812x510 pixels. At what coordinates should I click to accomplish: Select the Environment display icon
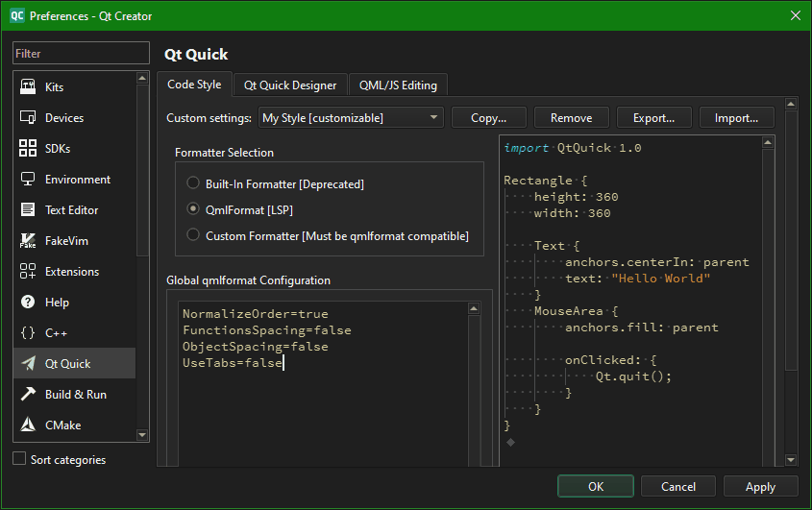(x=28, y=180)
